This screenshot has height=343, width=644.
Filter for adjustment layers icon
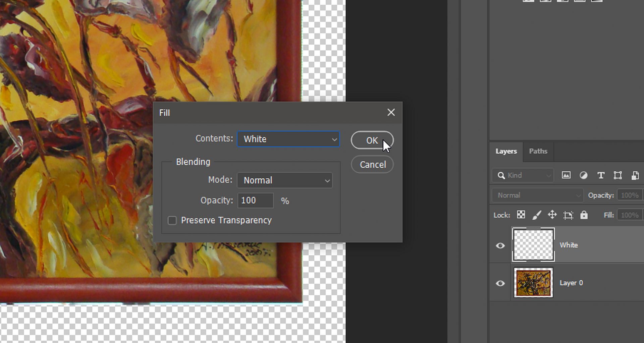(583, 175)
